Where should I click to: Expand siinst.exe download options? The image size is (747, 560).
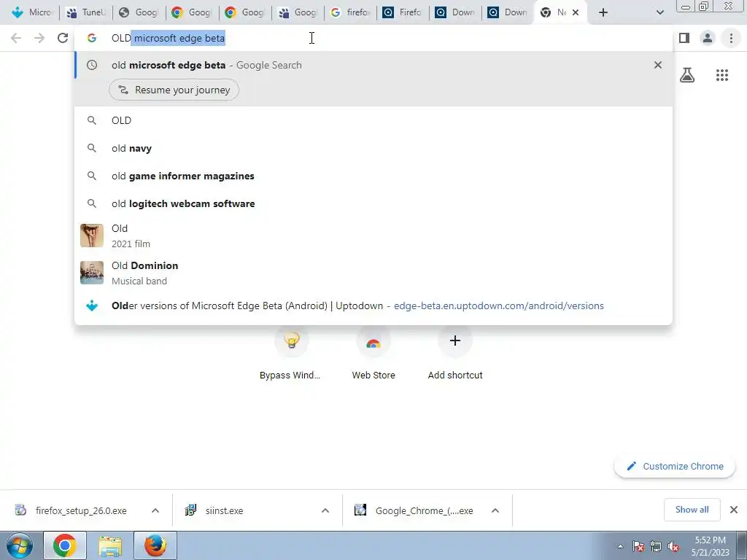[325, 510]
